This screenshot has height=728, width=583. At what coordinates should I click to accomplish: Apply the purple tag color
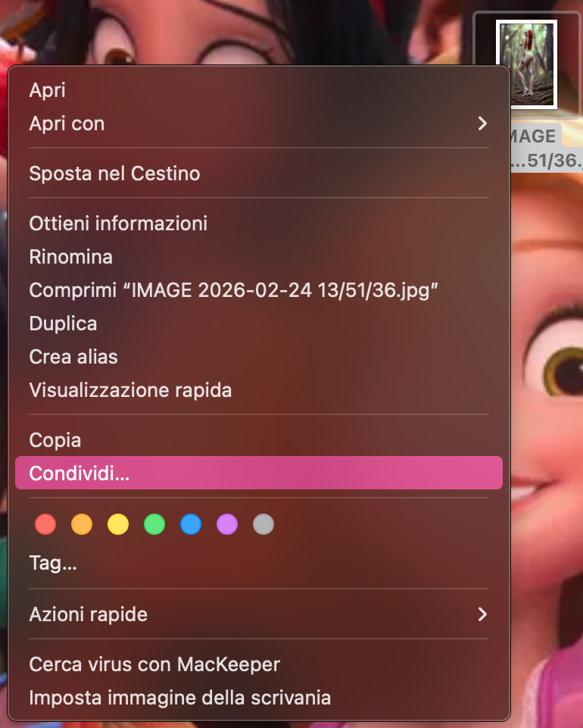227,525
